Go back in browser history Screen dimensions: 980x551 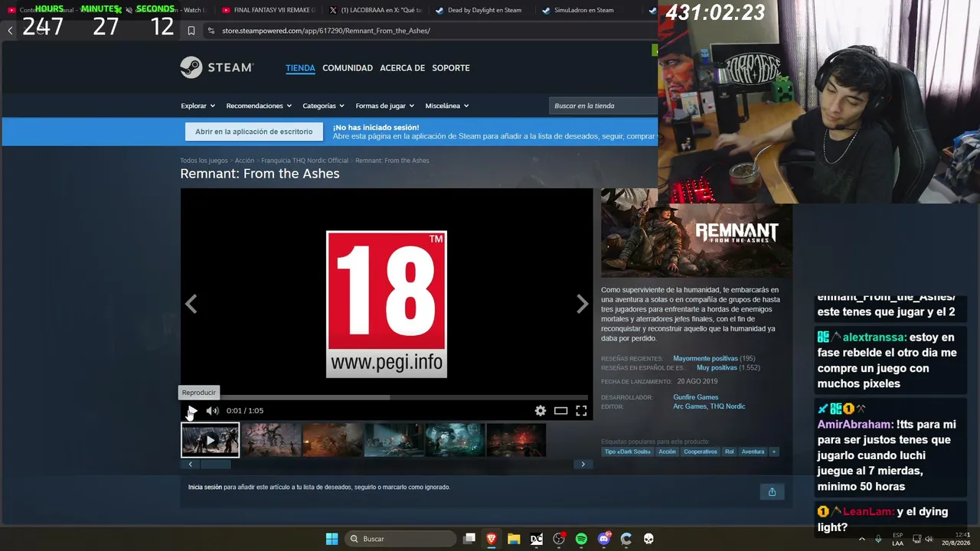click(x=10, y=31)
